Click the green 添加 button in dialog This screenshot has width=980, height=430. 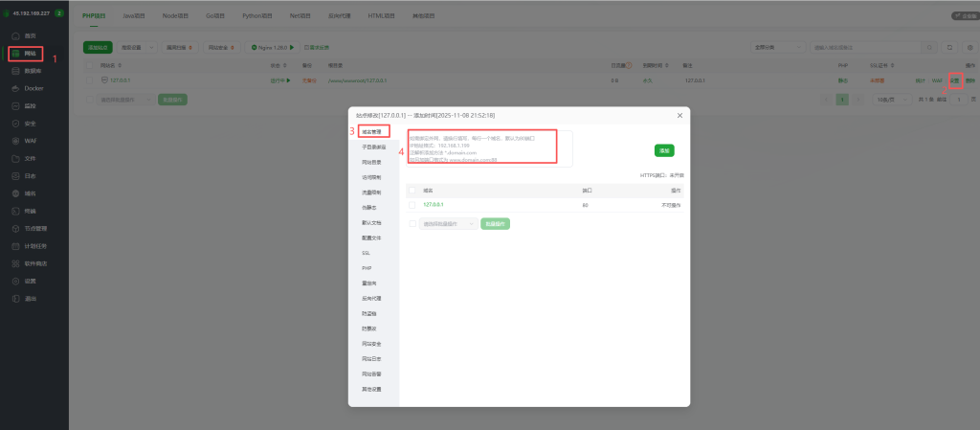click(663, 150)
